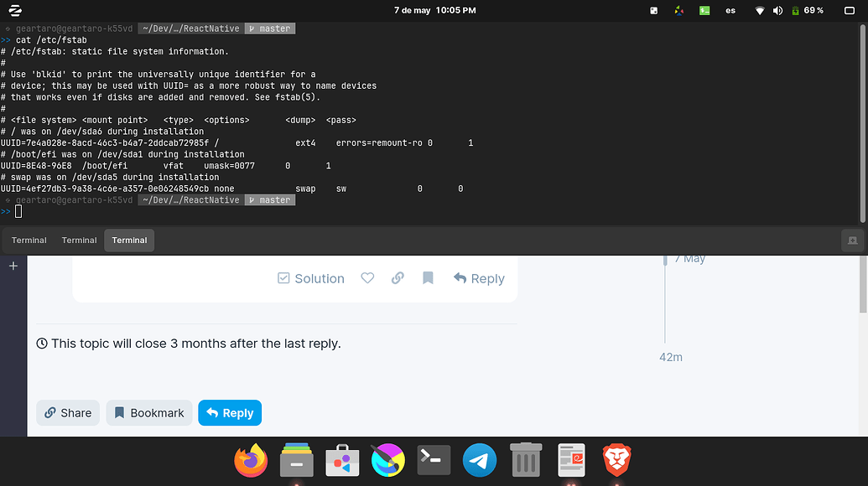This screenshot has height=486, width=868.
Task: Switch to the second Terminal tab
Action: pos(79,240)
